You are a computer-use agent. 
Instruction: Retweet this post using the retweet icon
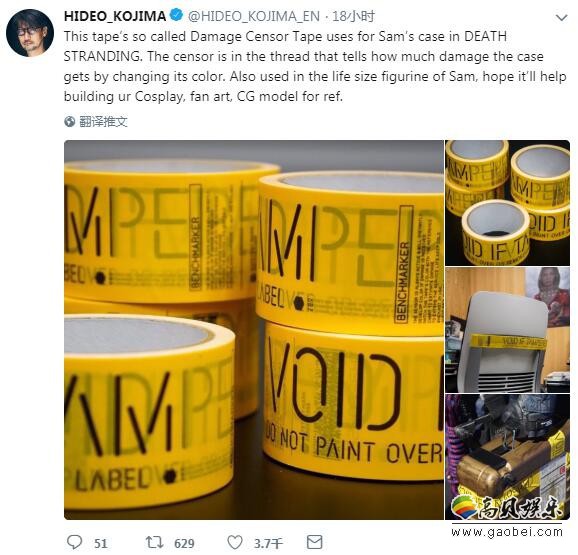pos(154,542)
